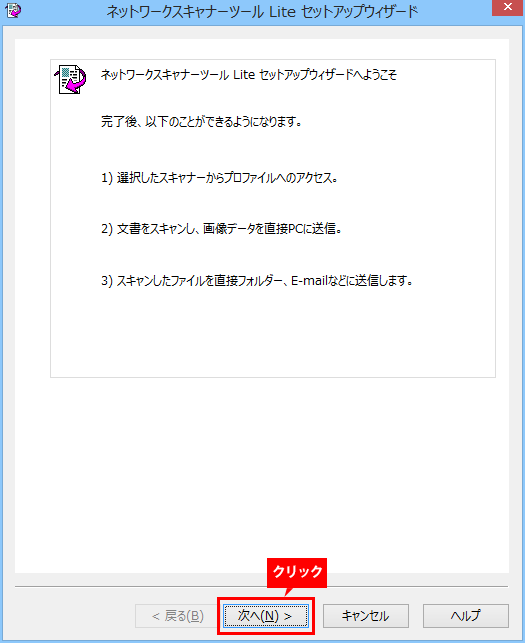Click the 次へ(N) > button
525x643 pixels.
tap(266, 616)
